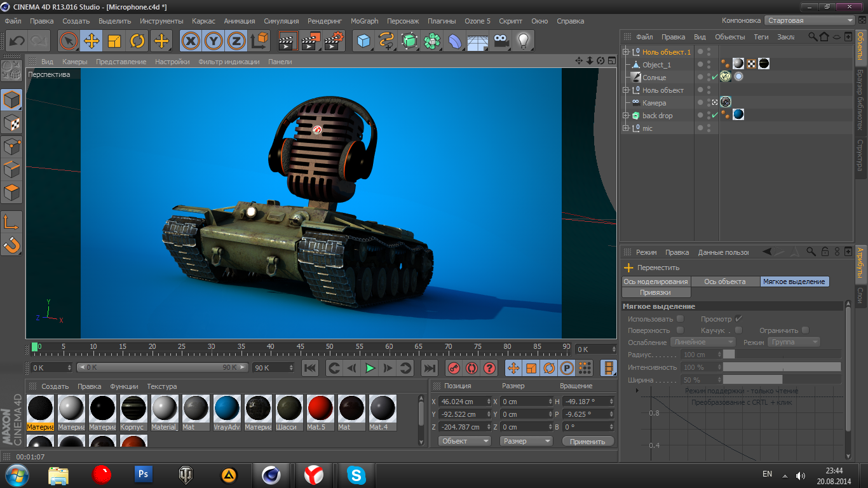The width and height of the screenshot is (868, 488).
Task: Click the Применить button
Action: (588, 441)
